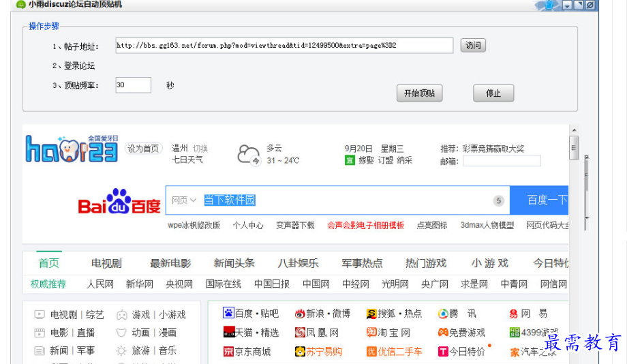Open 点亮图标 link
The width and height of the screenshot is (627, 364).
coord(432,225)
